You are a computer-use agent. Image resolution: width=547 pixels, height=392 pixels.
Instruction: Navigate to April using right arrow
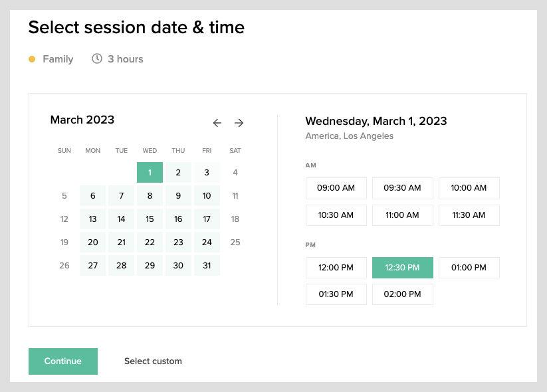(239, 123)
